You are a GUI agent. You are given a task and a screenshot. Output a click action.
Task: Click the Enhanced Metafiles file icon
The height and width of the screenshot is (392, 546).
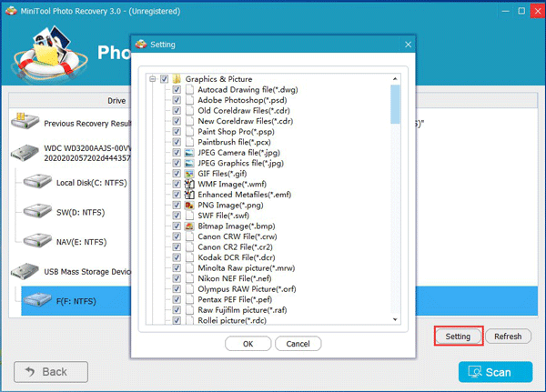189,195
